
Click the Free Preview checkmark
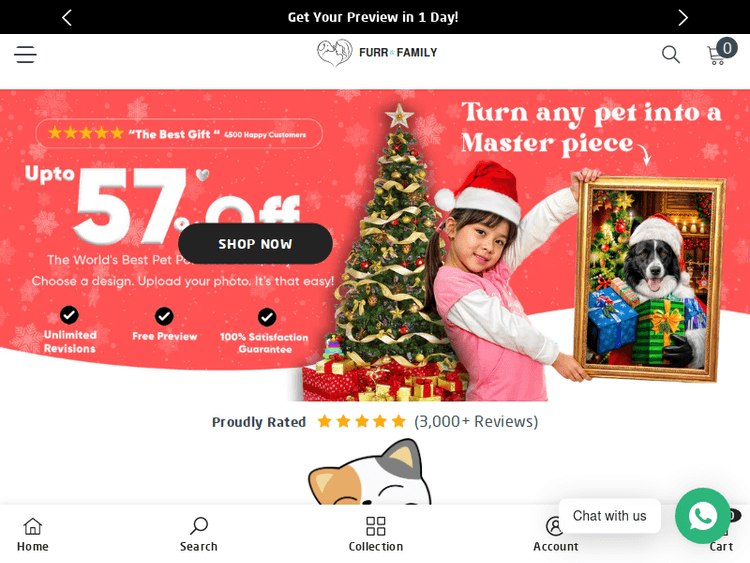[164, 316]
